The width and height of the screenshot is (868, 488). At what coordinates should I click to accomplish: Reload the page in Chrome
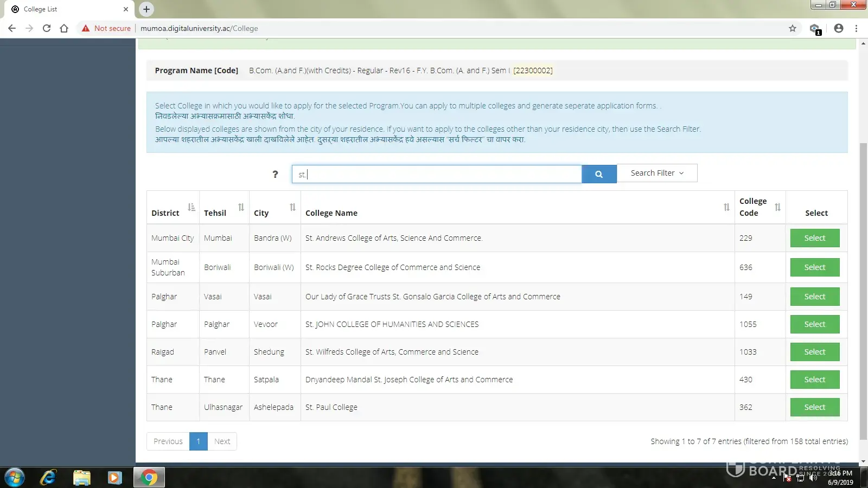(47, 28)
